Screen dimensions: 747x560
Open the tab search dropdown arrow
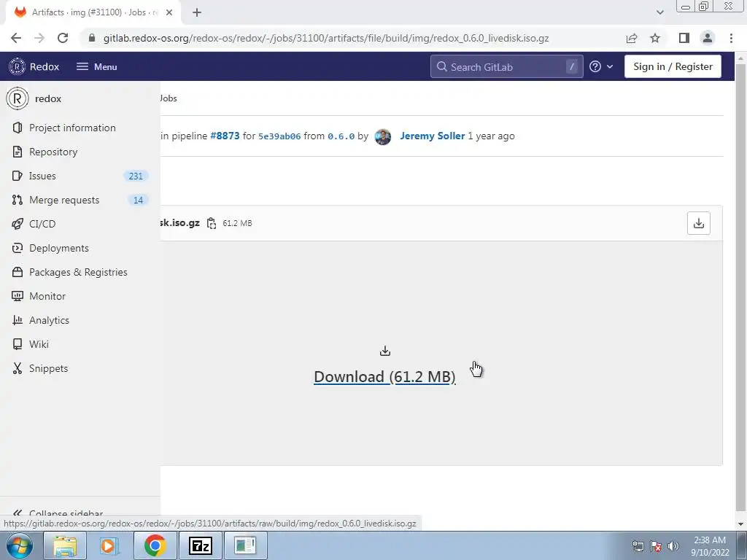[x=659, y=12]
